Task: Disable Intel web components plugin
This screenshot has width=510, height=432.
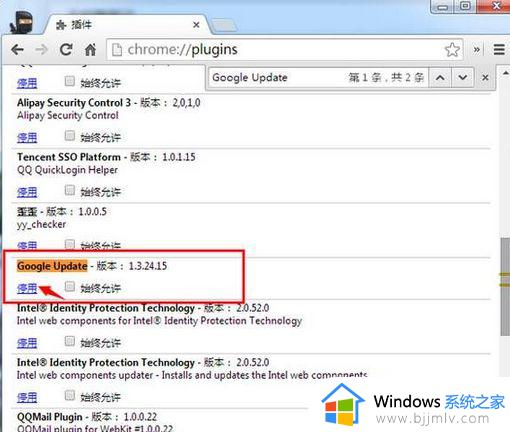Action: pyautogui.click(x=27, y=343)
